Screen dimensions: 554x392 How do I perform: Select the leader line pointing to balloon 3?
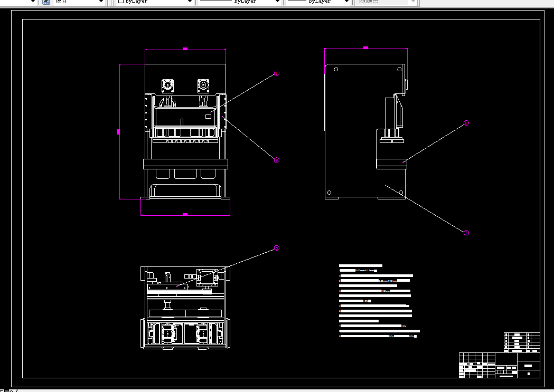226,267
